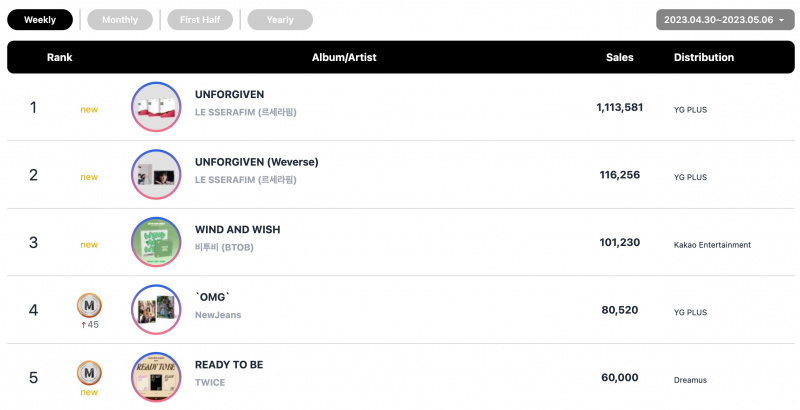Click the Kakao Entertainment distribution label
The image size is (800, 410).
pyautogui.click(x=712, y=245)
